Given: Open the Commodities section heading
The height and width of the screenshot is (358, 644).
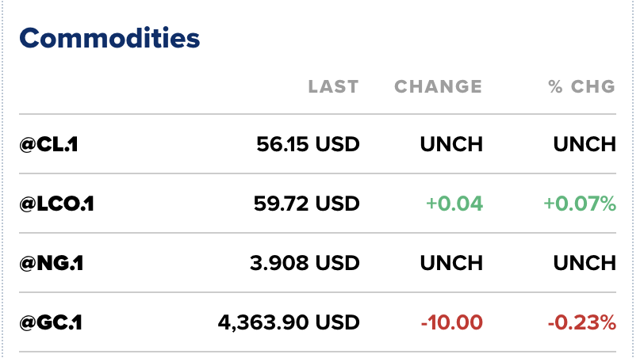Looking at the screenshot, I should pos(109,37).
